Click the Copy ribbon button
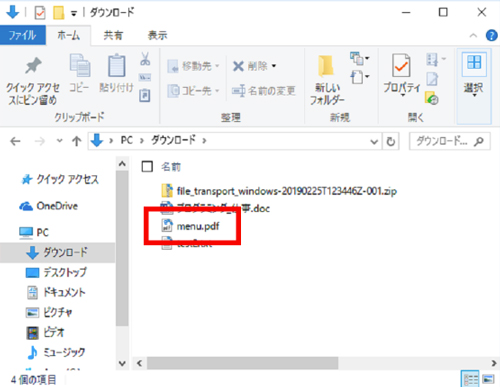 coord(79,73)
